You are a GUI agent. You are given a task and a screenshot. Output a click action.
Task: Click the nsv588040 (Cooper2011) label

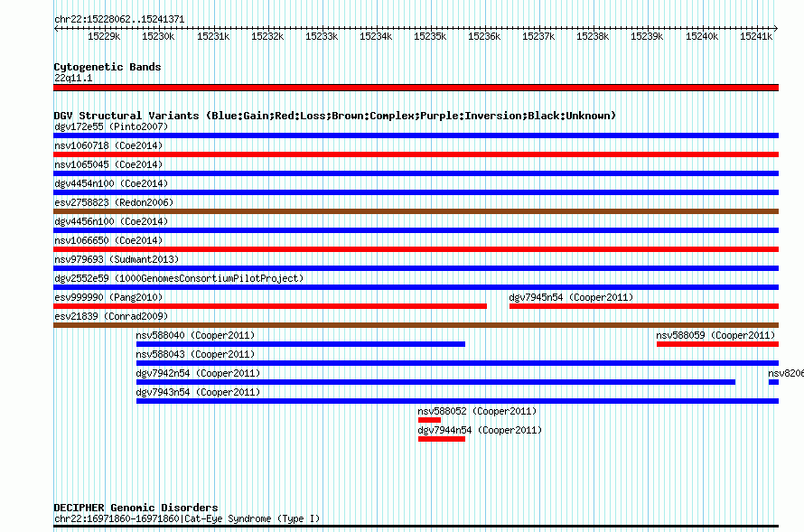coord(195,336)
